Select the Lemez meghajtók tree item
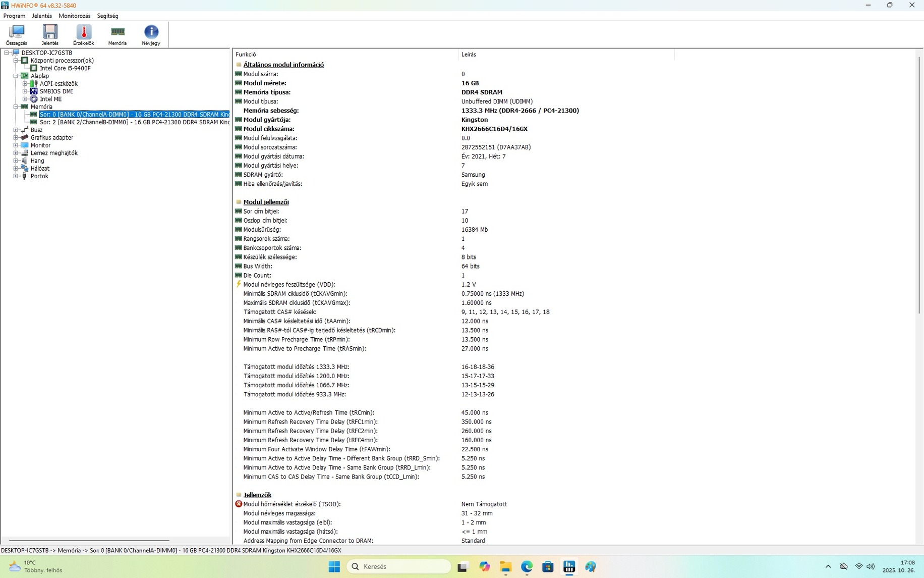This screenshot has height=578, width=924. pyautogui.click(x=54, y=153)
